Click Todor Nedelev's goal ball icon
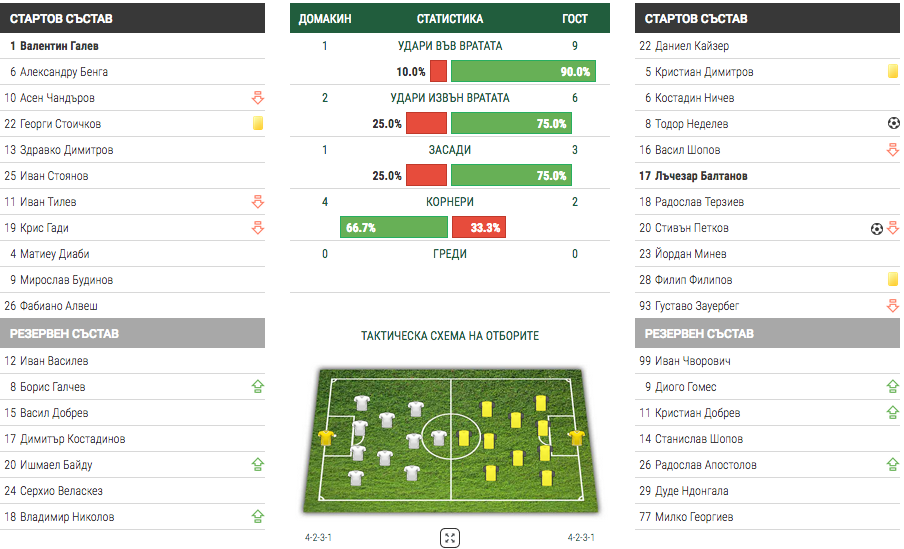 [893, 124]
